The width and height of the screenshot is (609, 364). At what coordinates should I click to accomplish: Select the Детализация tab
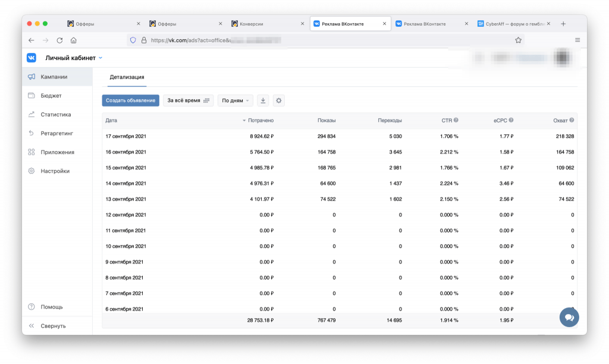[127, 77]
